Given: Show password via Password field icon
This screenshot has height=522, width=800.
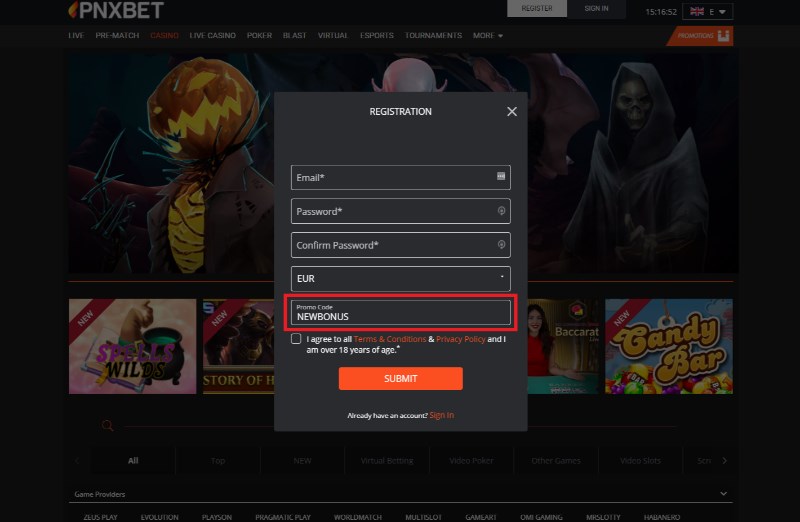Looking at the screenshot, I should pos(501,211).
